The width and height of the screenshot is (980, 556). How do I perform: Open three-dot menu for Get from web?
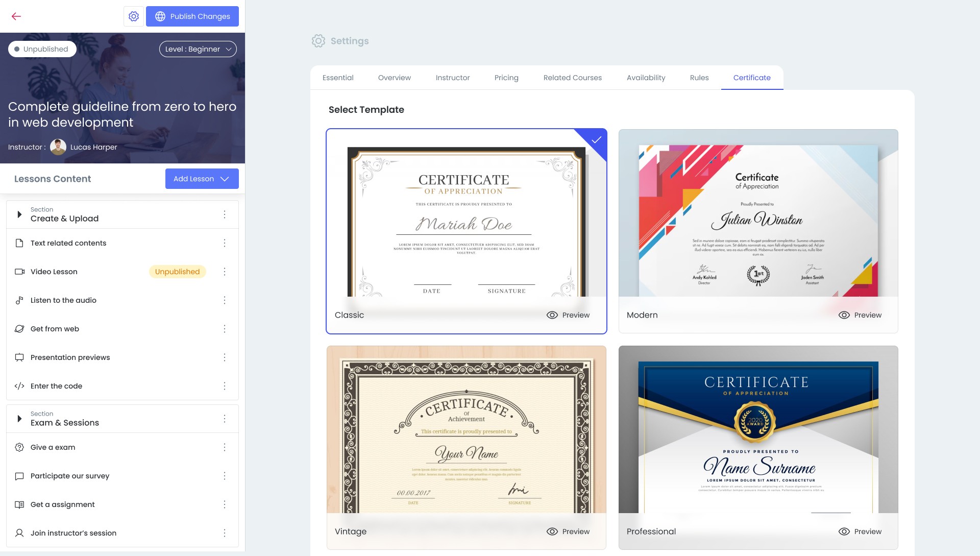[225, 329]
